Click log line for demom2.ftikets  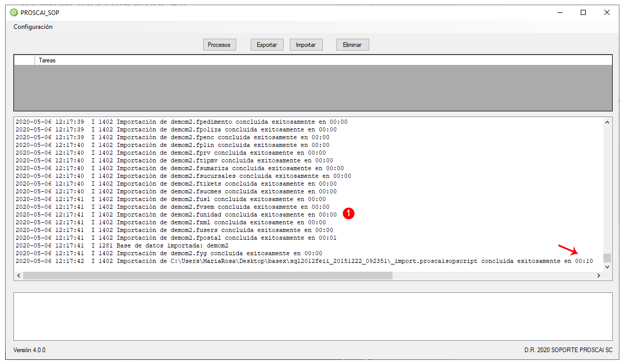[x=176, y=184]
